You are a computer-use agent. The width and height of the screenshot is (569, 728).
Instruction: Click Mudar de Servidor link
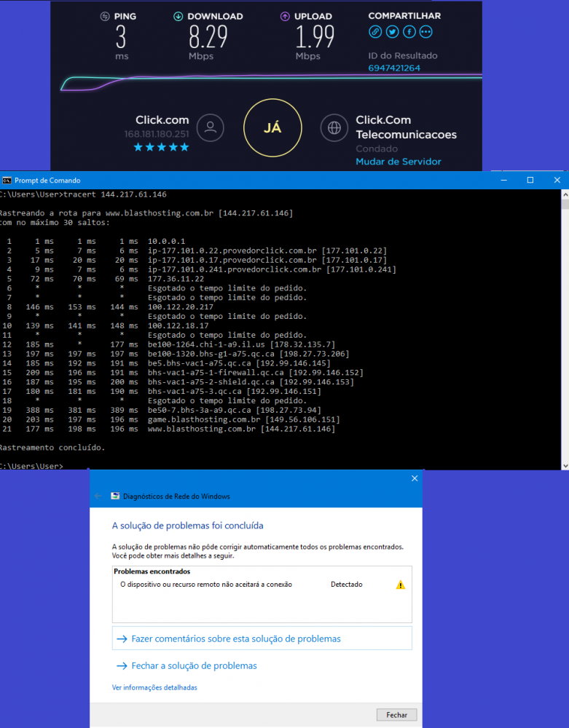coord(398,162)
